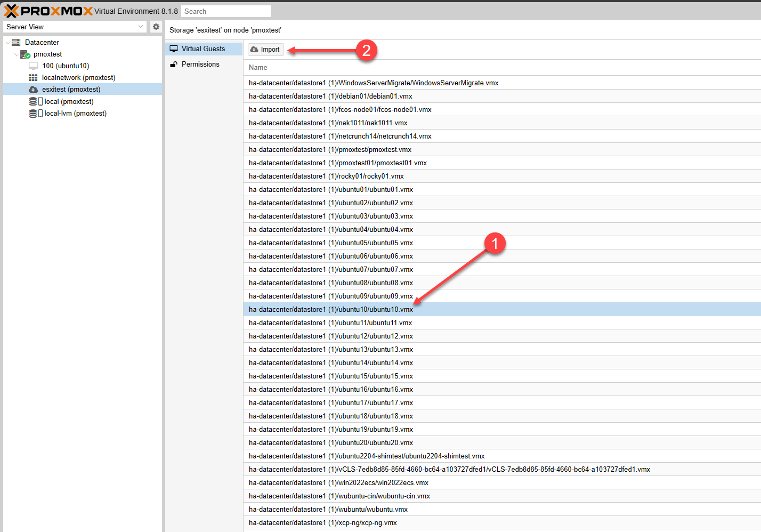Open the Server View dropdown

[75, 27]
